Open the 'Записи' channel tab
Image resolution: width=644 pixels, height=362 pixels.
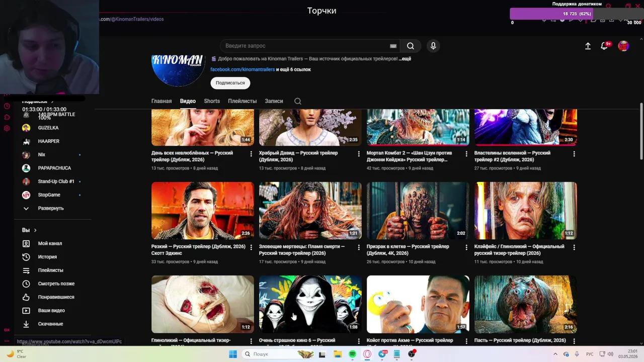(274, 101)
